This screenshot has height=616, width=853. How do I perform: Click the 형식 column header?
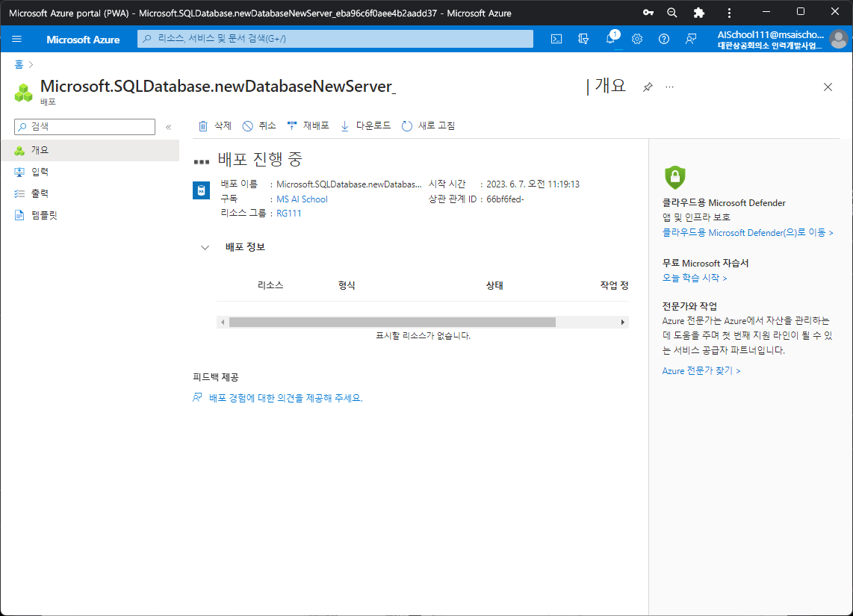[x=347, y=285]
